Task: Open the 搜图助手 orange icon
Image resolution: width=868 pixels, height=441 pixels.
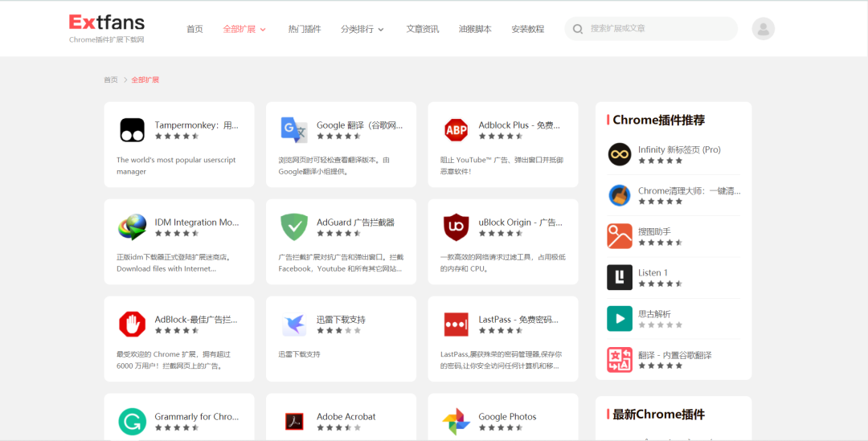Action: click(x=620, y=236)
